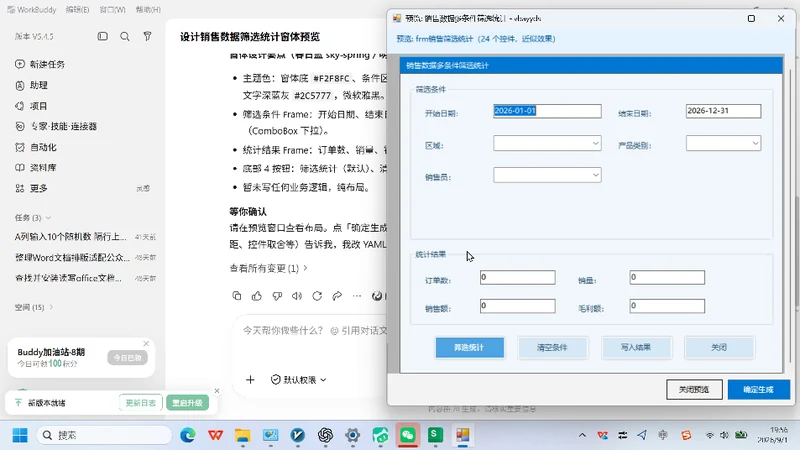This screenshot has height=450, width=800.
Task: Click the share arrow icon under reply
Action: [x=337, y=296]
